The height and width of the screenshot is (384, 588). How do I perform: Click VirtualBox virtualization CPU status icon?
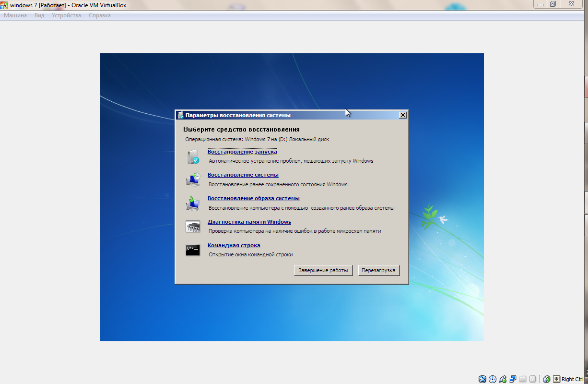click(532, 379)
